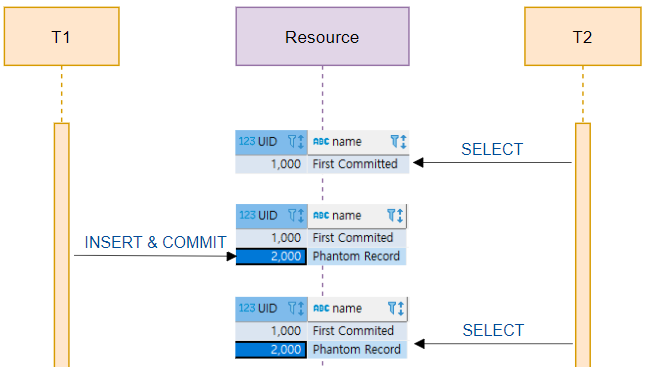The height and width of the screenshot is (367, 647).
Task: Select the T2 participant box
Action: point(583,36)
